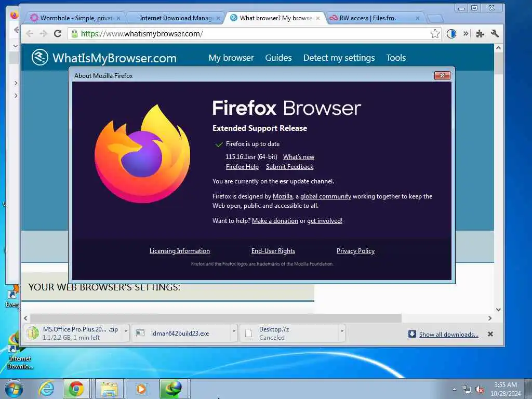
Task: Click the green padlock site security icon
Action: [x=74, y=33]
